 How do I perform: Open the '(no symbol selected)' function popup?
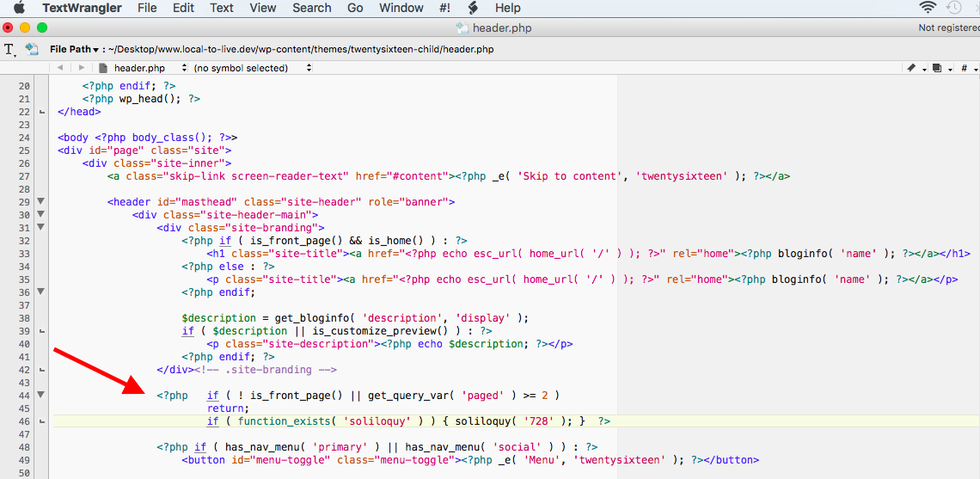coord(245,68)
